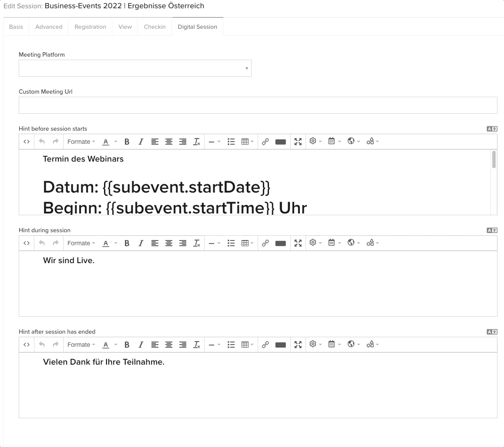Image resolution: width=504 pixels, height=447 pixels.
Task: Expand Formate dropdown in first editor
Action: [x=81, y=142]
